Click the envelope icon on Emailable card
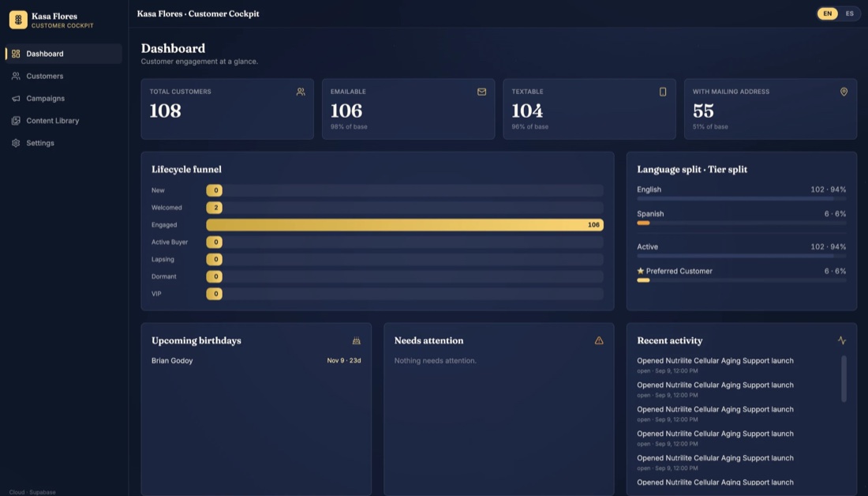Viewport: 868px width, 496px height. pyautogui.click(x=481, y=92)
